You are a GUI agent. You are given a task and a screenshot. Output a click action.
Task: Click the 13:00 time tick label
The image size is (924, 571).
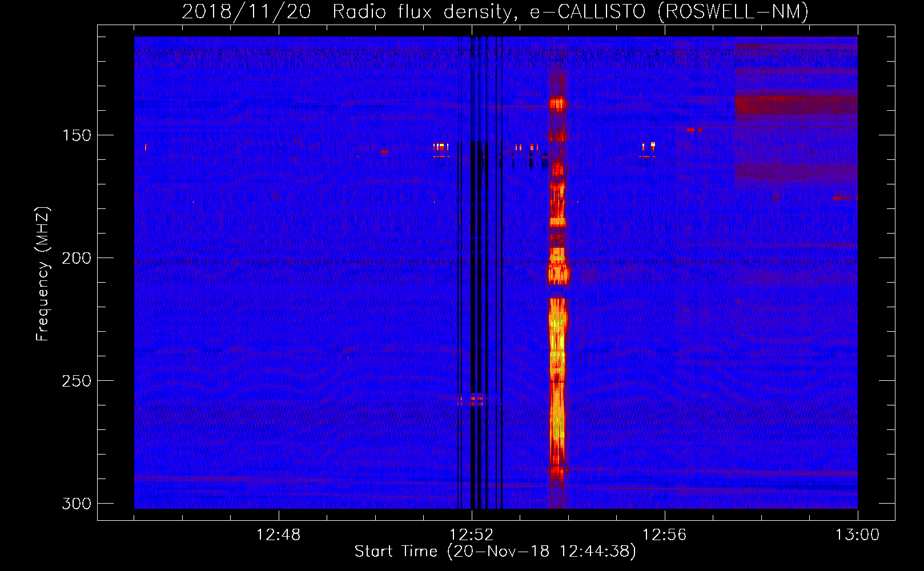858,535
